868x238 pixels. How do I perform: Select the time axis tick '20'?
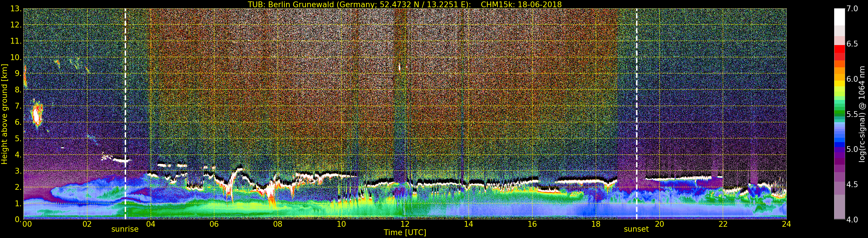point(659,224)
